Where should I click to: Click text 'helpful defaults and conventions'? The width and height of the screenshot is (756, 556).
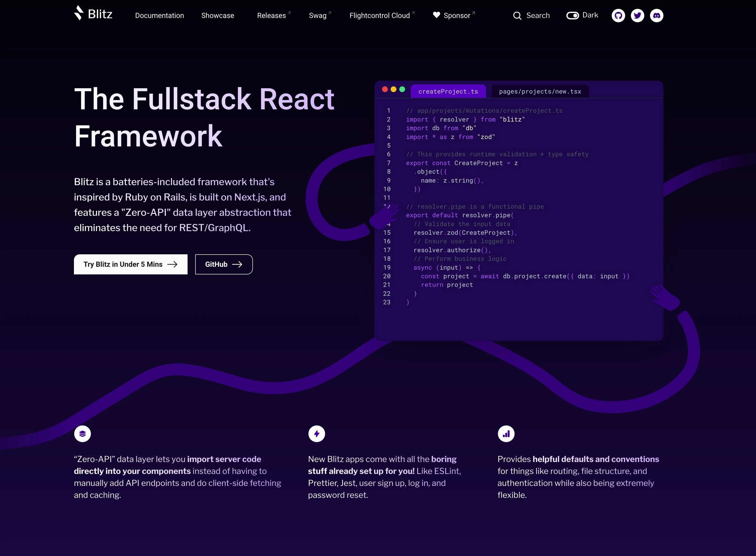click(x=595, y=459)
